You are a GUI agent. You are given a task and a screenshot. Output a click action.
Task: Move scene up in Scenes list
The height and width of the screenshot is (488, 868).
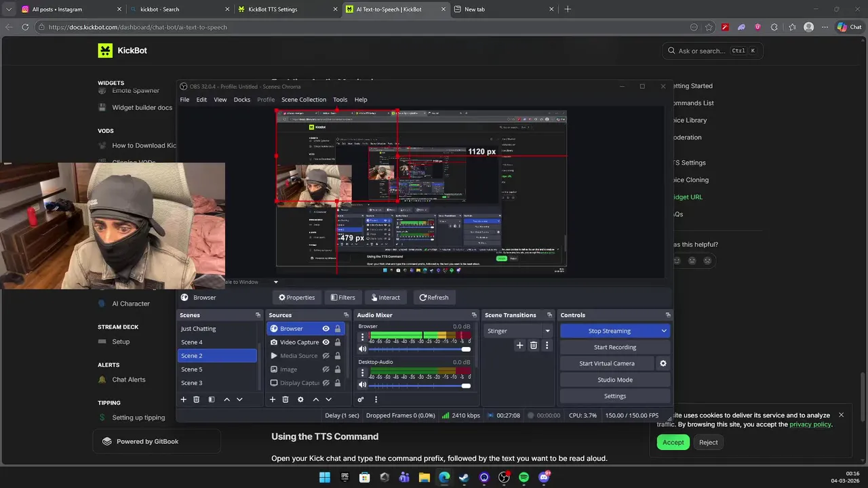(x=226, y=399)
